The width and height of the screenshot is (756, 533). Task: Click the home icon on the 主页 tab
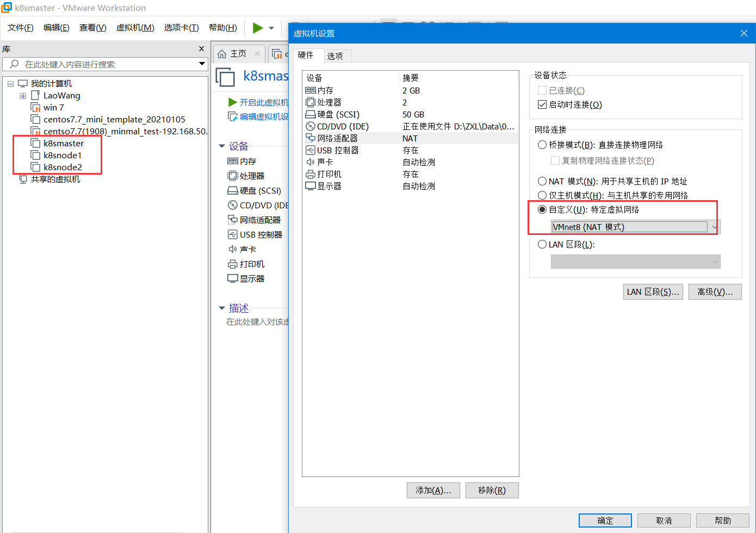tap(222, 54)
